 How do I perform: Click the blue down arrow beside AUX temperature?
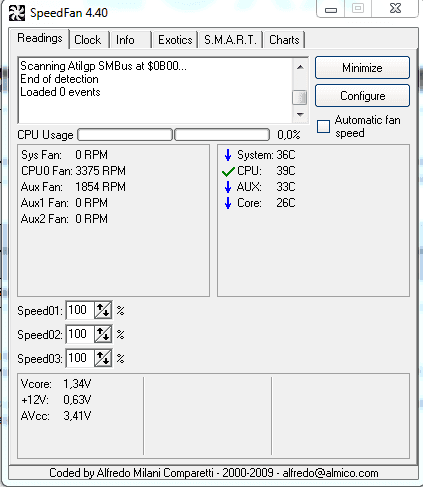point(228,187)
